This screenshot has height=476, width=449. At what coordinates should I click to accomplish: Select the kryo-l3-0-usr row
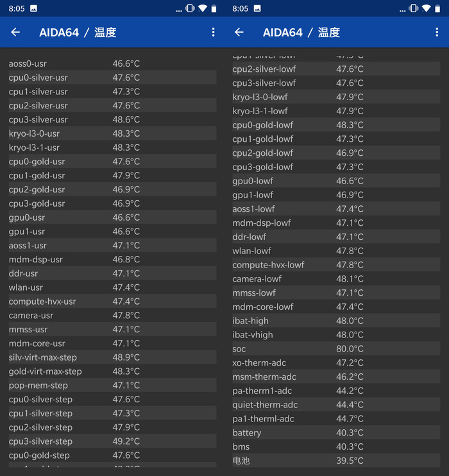coord(112,133)
